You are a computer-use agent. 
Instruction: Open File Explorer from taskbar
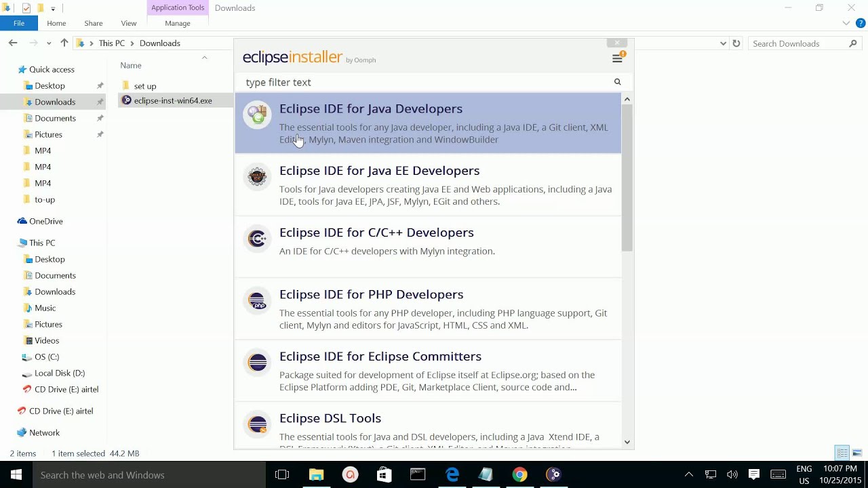(x=316, y=474)
